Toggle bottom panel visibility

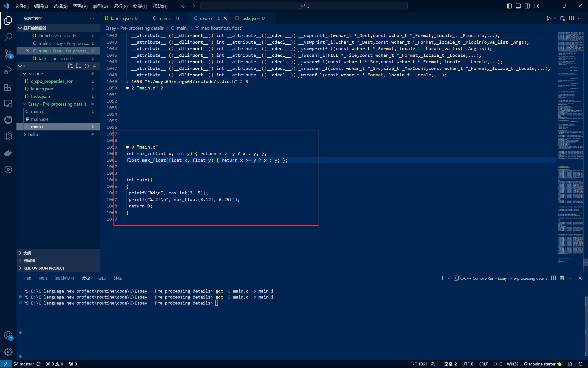click(x=518, y=6)
